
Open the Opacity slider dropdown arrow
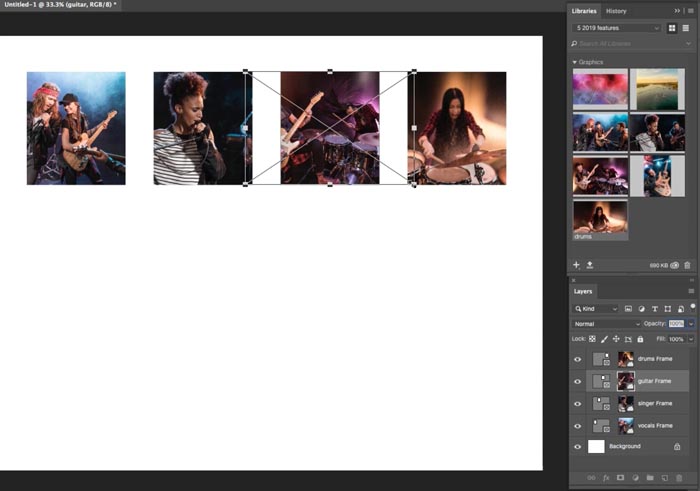click(691, 324)
